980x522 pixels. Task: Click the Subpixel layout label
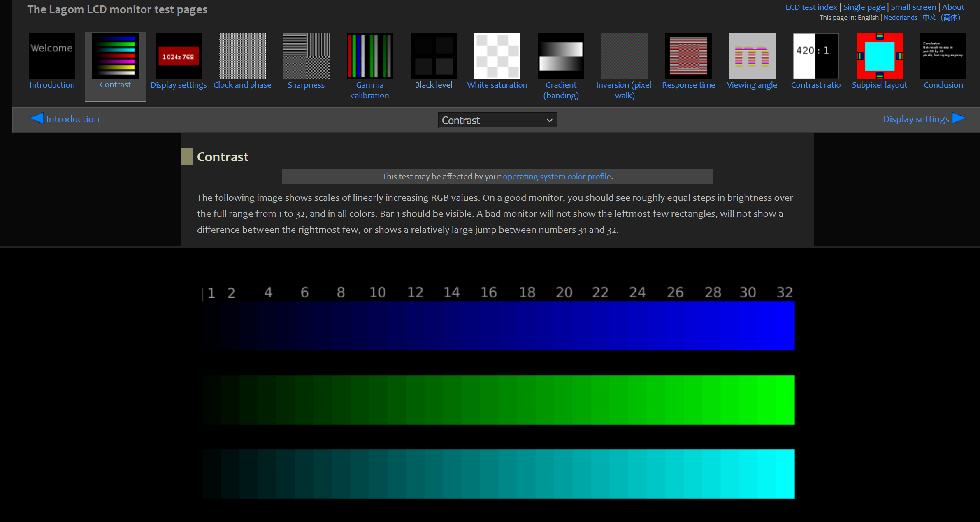[880, 85]
